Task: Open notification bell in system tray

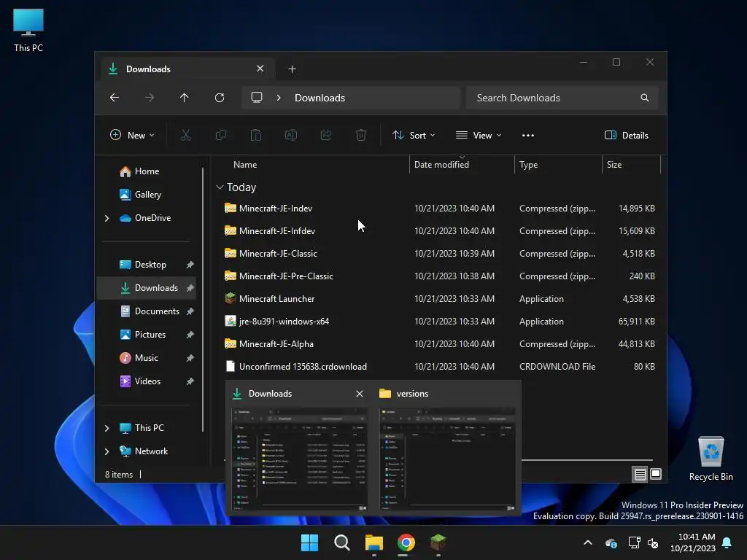Action: [x=727, y=542]
